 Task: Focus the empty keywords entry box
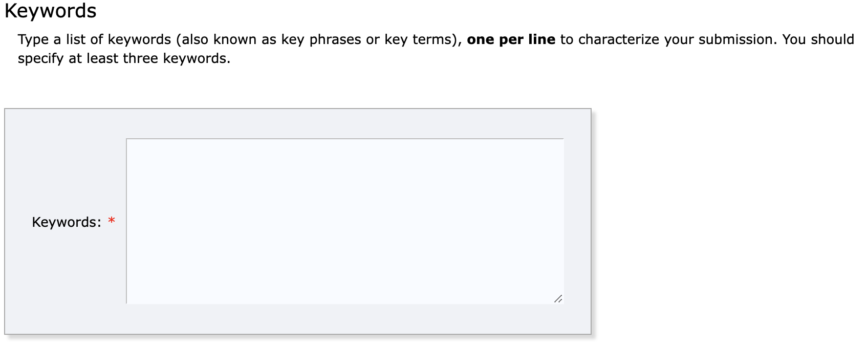coord(345,221)
